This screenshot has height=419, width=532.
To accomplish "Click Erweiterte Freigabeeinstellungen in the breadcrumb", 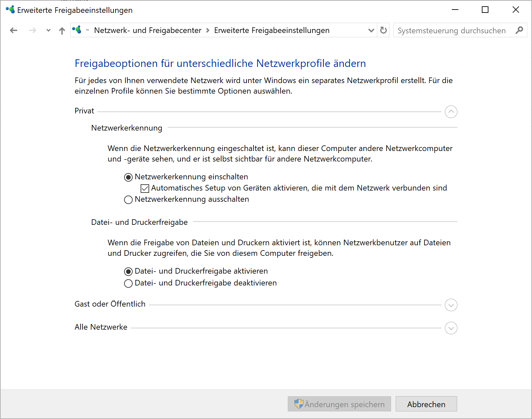I will [x=272, y=30].
